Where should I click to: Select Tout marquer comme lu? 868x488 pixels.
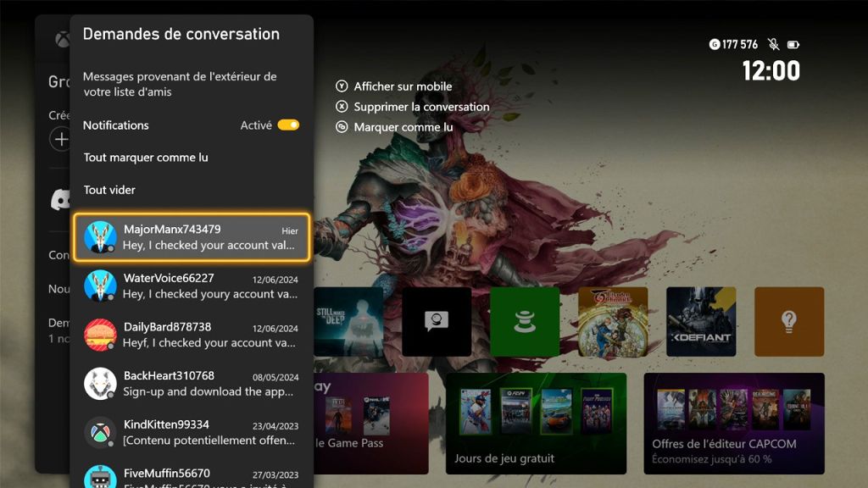pos(146,158)
